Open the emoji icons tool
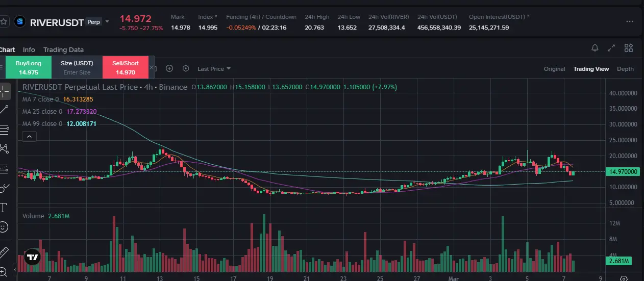The image size is (644, 281). [5, 226]
